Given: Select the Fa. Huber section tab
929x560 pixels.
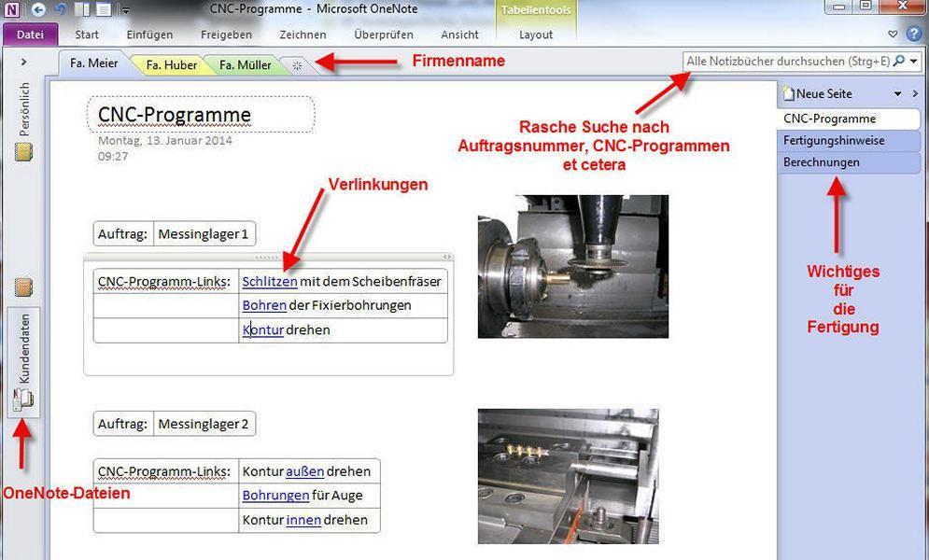Looking at the screenshot, I should pos(171,65).
